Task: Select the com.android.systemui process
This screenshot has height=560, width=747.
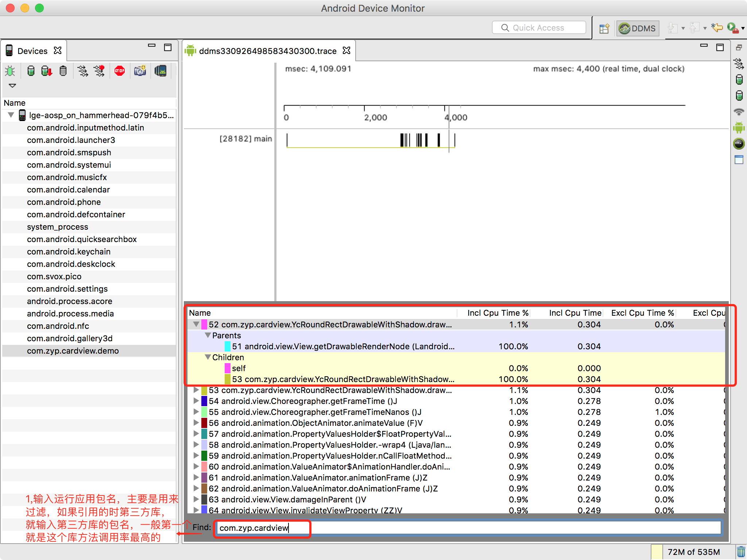Action: 69,165
